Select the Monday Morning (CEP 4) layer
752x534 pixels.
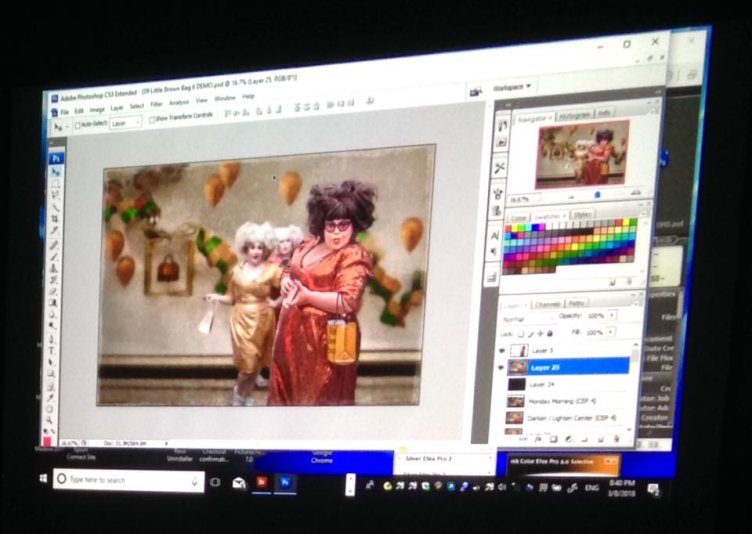566,401
